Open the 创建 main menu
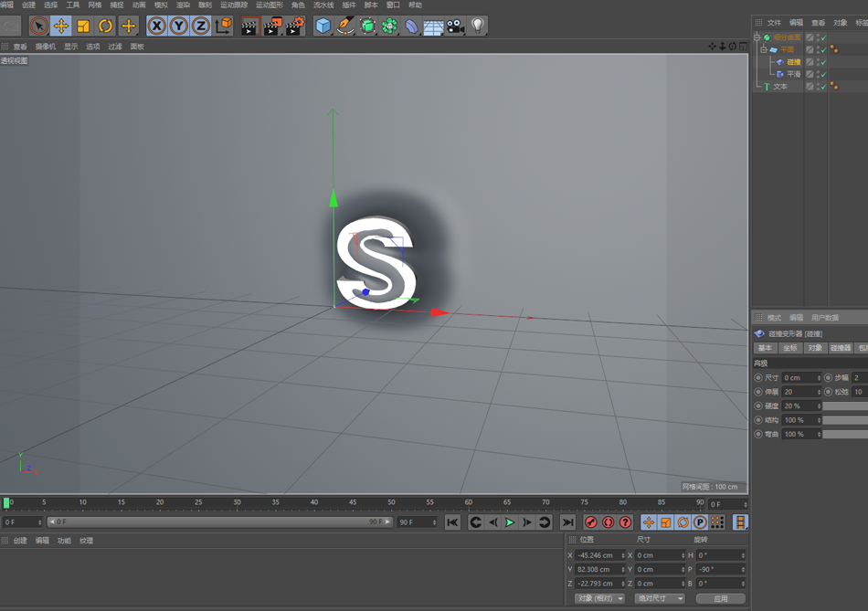The width and height of the screenshot is (868, 611). click(x=28, y=5)
